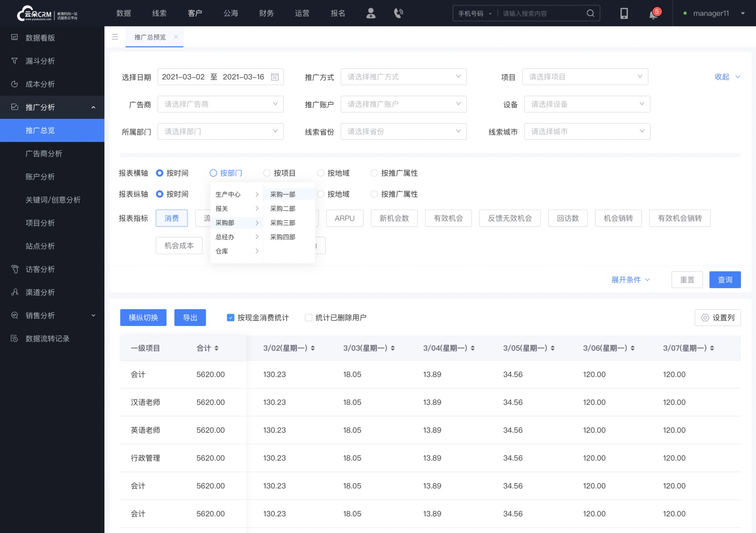Click the 成本分析 cost analysis icon

pos(15,84)
